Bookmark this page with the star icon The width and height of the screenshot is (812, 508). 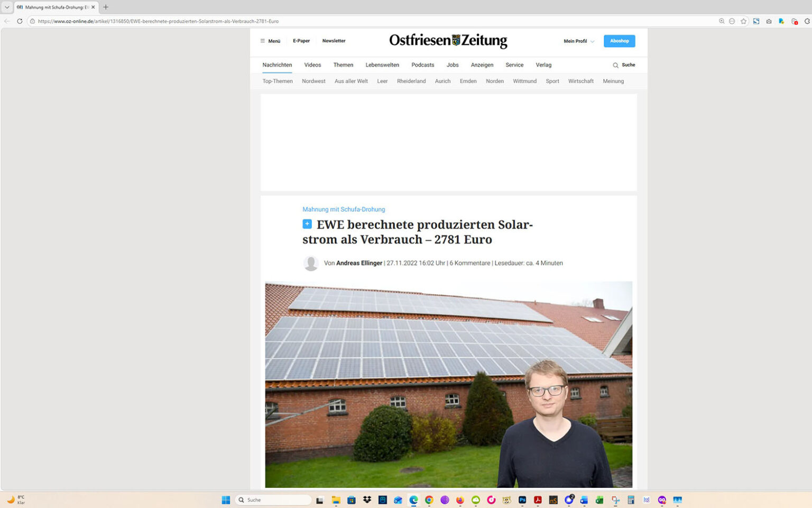744,21
